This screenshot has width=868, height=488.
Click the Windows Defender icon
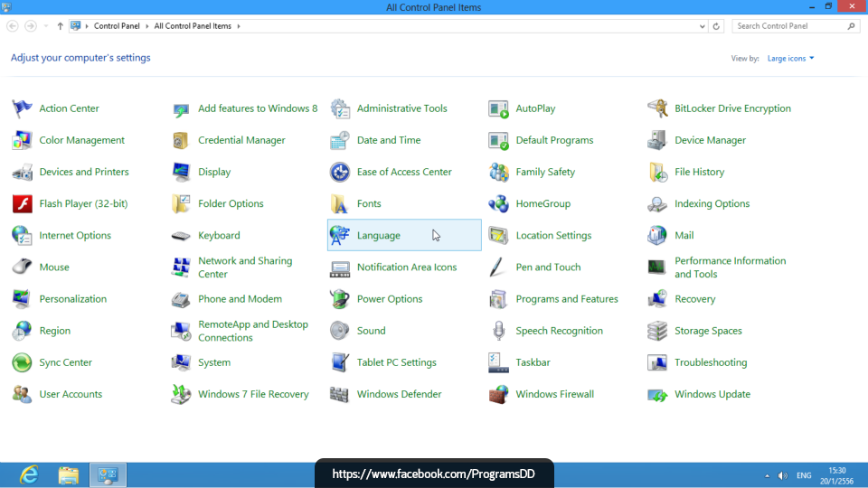point(340,395)
